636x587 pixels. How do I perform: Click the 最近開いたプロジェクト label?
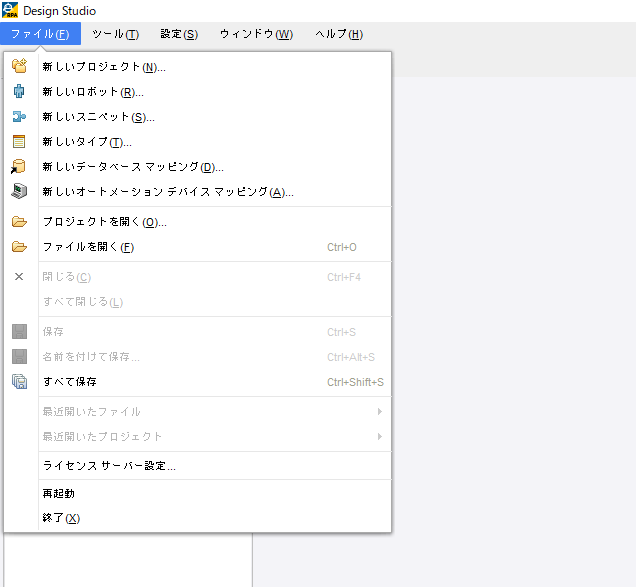102,436
